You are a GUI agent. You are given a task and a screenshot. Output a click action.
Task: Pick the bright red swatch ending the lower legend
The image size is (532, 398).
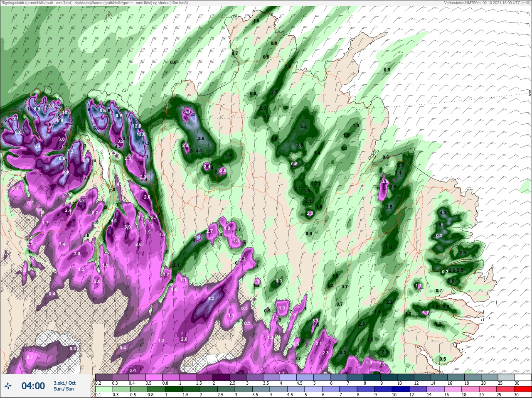click(x=523, y=388)
